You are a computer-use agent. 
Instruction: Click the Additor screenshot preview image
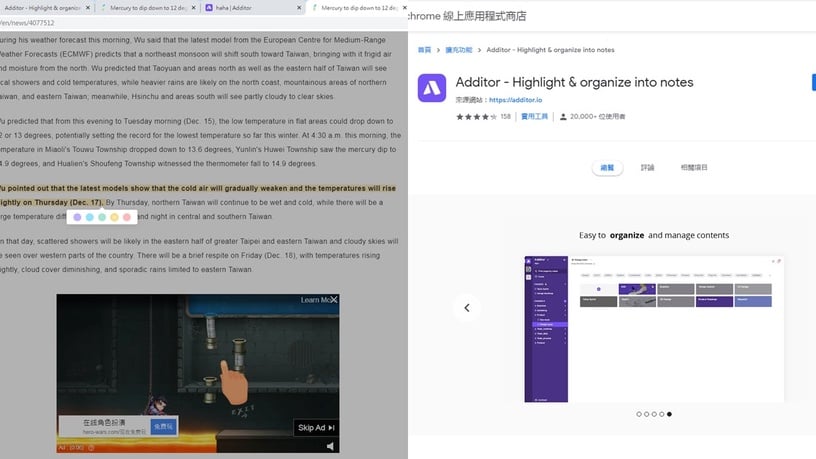click(654, 329)
